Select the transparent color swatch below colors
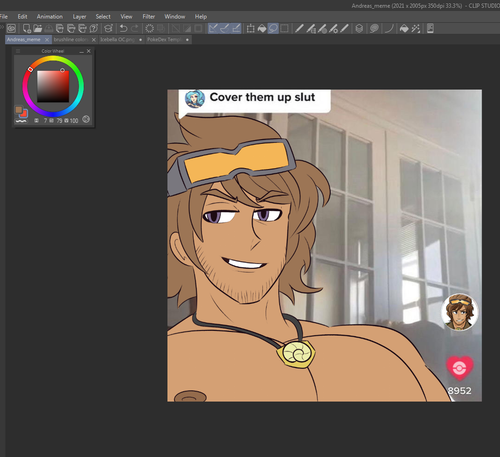500x457 pixels. coord(21,121)
